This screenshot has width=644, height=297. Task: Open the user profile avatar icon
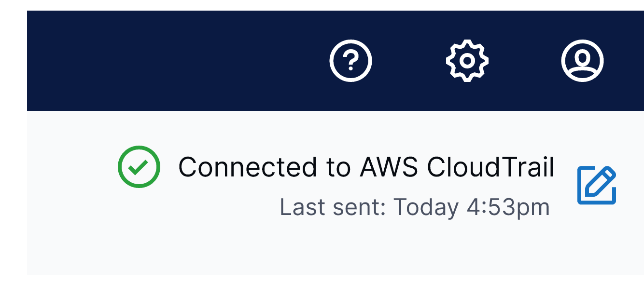click(583, 61)
